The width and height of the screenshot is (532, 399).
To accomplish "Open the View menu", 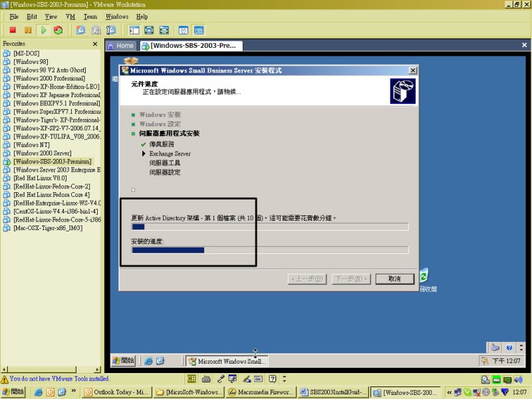I will (51, 16).
